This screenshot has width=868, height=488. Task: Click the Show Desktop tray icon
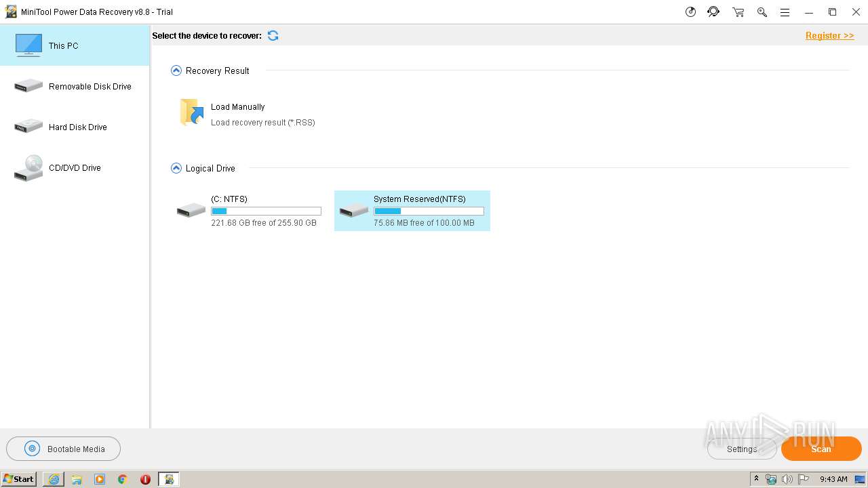(860, 479)
